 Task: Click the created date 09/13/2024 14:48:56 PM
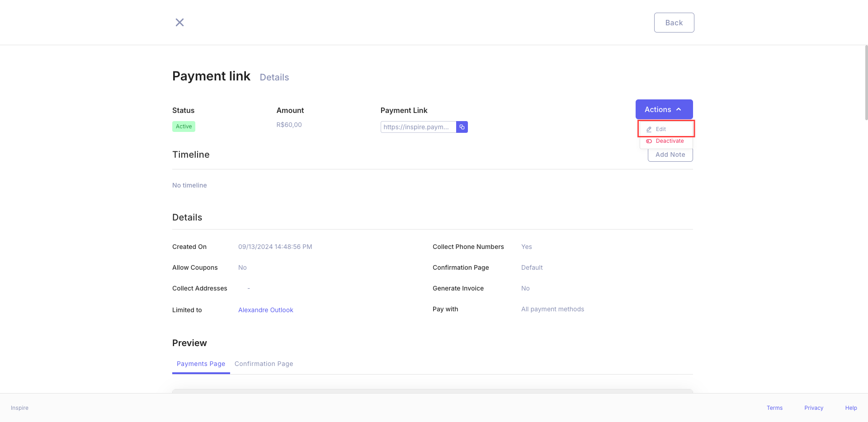pyautogui.click(x=275, y=247)
